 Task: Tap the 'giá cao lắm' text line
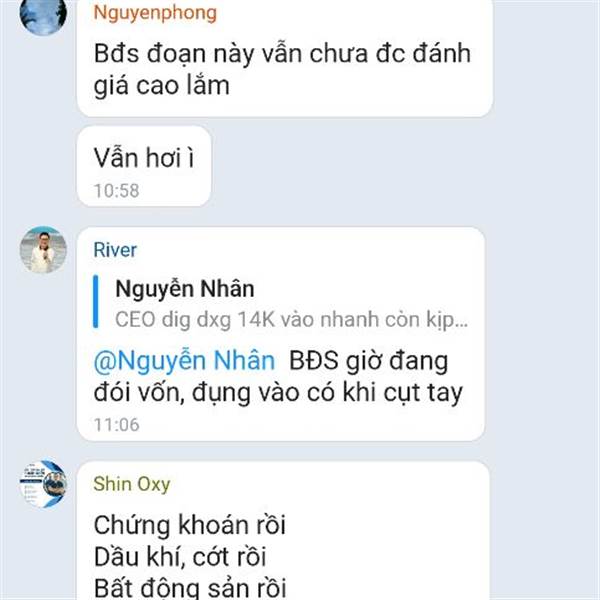(161, 86)
